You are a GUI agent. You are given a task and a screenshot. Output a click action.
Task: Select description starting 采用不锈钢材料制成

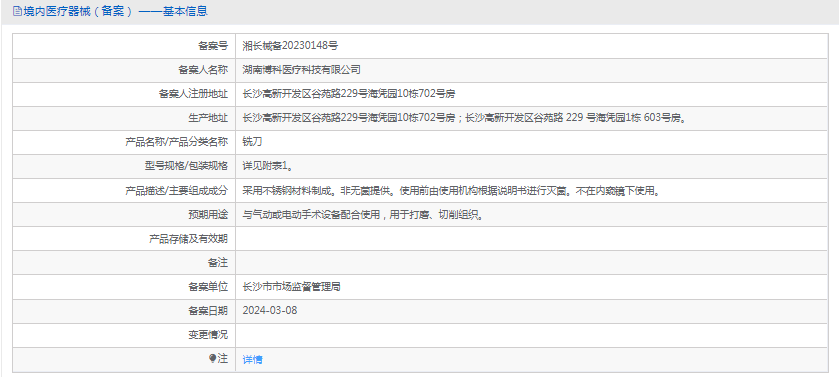coord(452,190)
